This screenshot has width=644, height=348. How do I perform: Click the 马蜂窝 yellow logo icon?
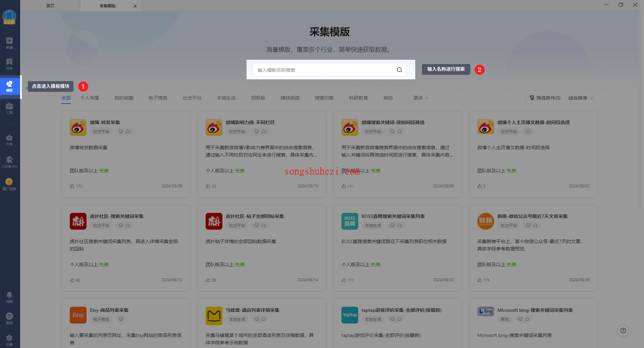click(214, 316)
